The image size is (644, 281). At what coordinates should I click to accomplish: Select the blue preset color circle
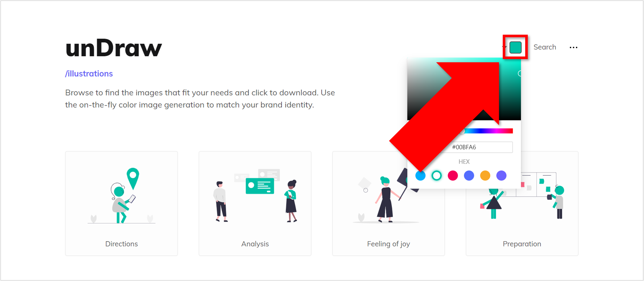pos(420,176)
